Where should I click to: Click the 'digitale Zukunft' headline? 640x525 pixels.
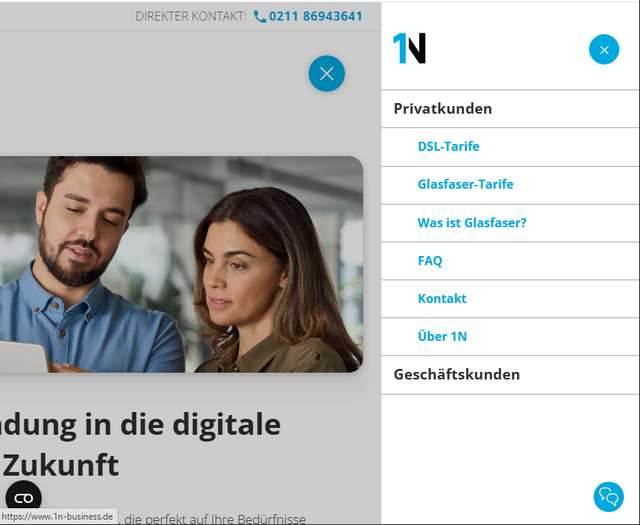pyautogui.click(x=140, y=445)
